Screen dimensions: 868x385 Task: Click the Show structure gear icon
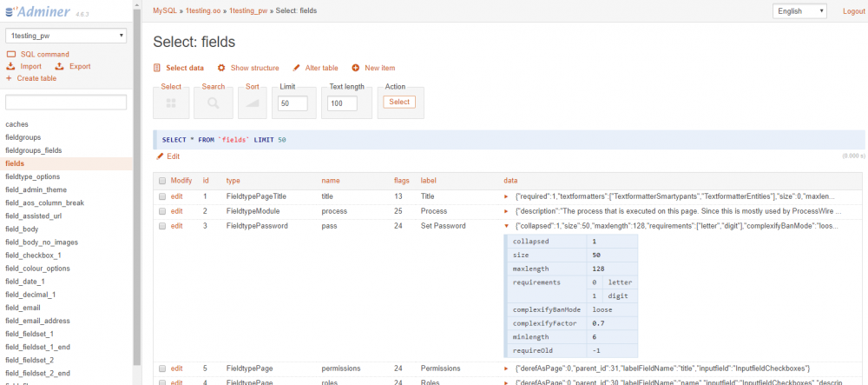point(221,68)
